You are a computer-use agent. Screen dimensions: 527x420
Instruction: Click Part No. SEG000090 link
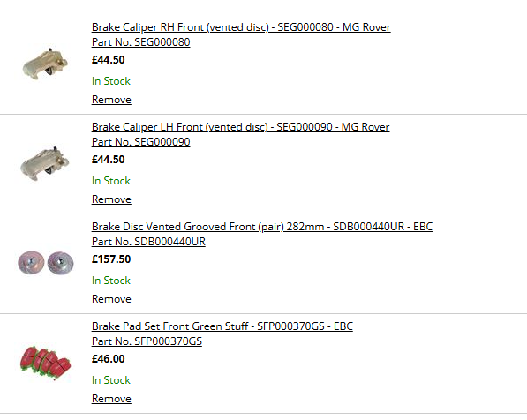pos(141,142)
